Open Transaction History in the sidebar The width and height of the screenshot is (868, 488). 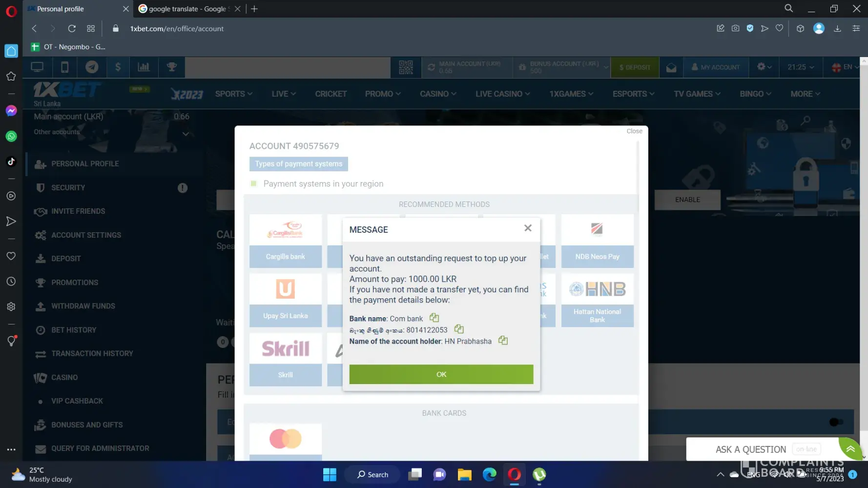pos(92,354)
